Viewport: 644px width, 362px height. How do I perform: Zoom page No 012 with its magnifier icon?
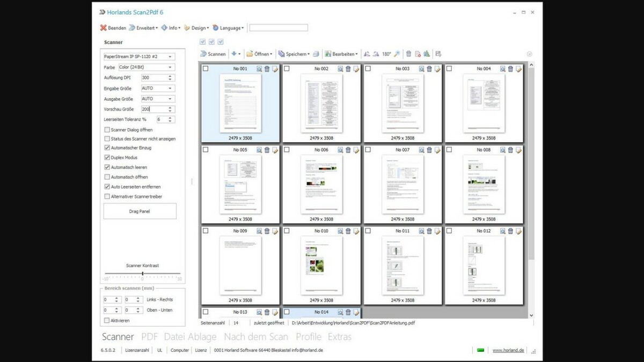click(503, 231)
